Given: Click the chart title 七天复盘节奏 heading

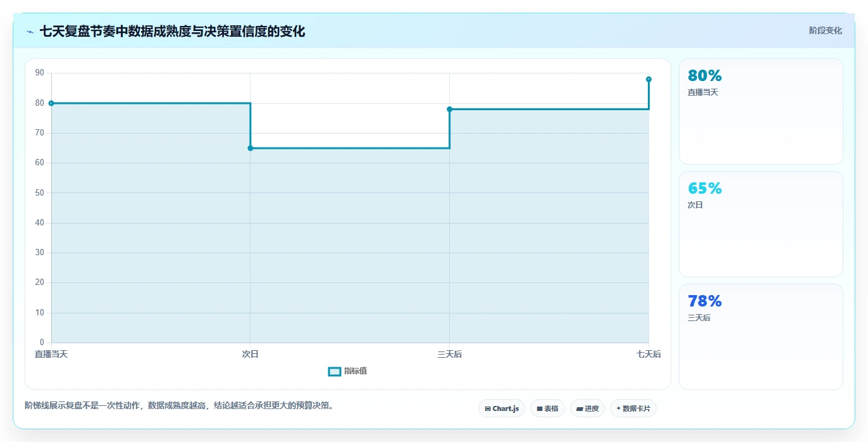Looking at the screenshot, I should (x=172, y=31).
